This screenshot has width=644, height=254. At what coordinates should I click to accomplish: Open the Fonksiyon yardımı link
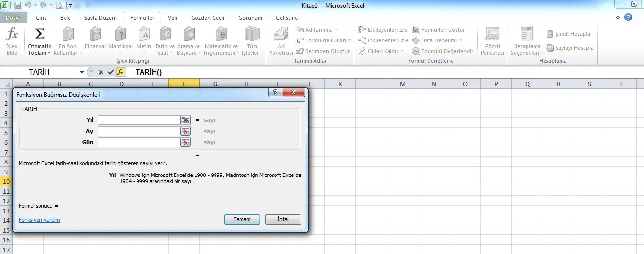tap(39, 220)
